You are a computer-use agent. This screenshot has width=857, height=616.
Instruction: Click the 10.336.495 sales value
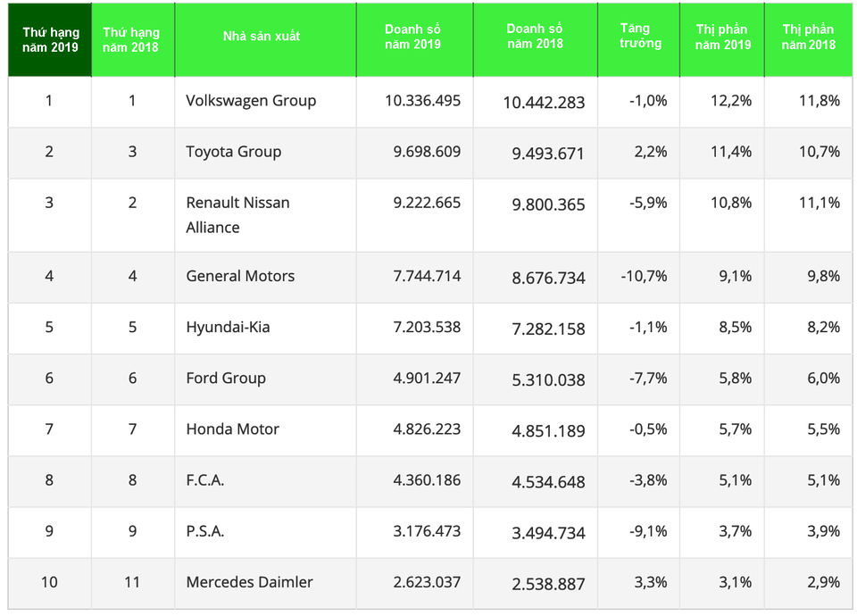click(x=422, y=101)
